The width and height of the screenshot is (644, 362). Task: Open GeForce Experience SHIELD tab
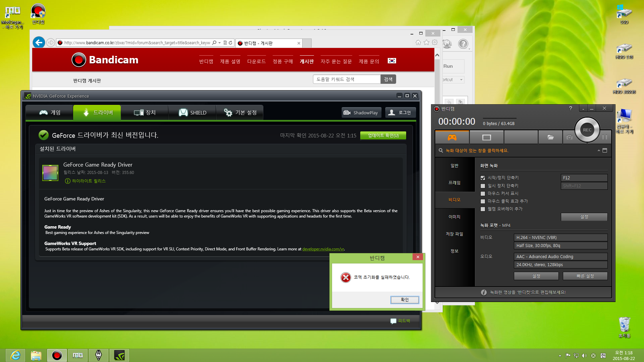192,113
